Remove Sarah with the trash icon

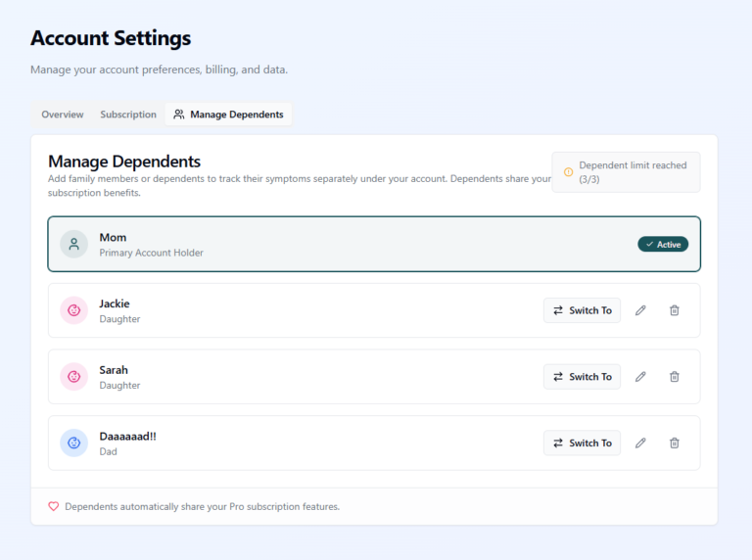(675, 376)
